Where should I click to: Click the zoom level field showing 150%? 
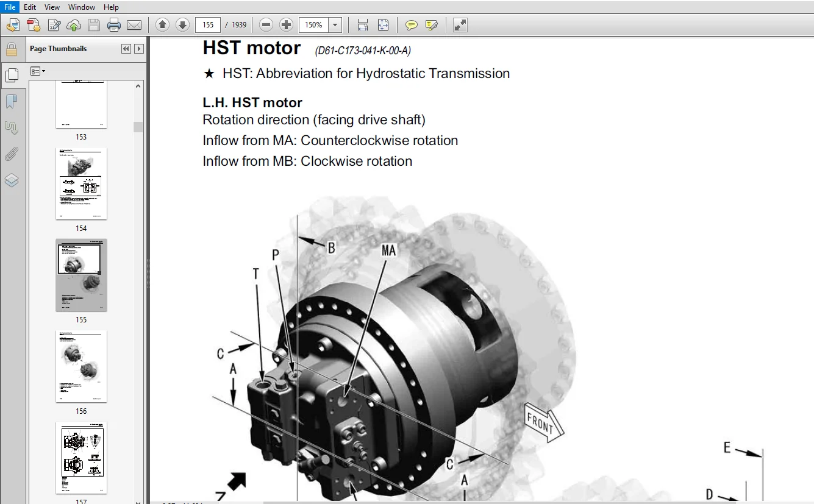pyautogui.click(x=313, y=25)
